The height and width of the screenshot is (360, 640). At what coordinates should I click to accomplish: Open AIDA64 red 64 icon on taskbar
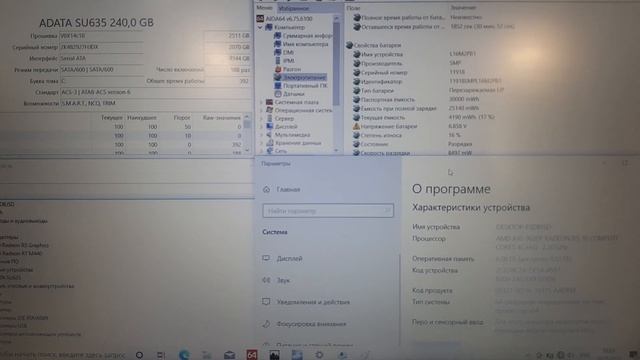tap(252, 355)
